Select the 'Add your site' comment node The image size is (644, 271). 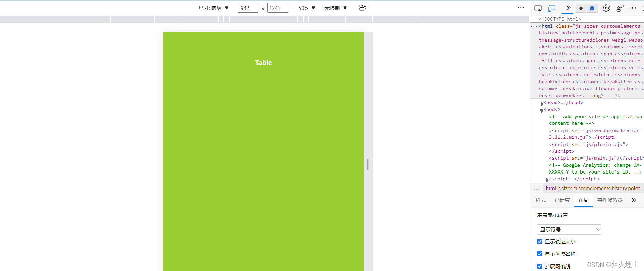[596, 120]
